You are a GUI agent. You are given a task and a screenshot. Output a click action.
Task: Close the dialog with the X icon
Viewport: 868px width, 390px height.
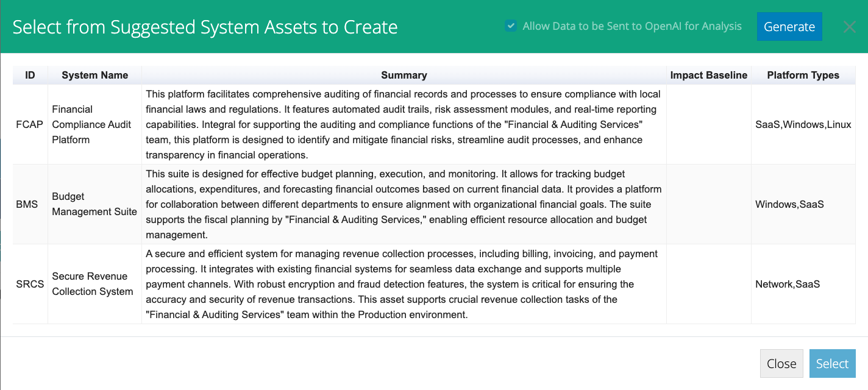coord(849,27)
